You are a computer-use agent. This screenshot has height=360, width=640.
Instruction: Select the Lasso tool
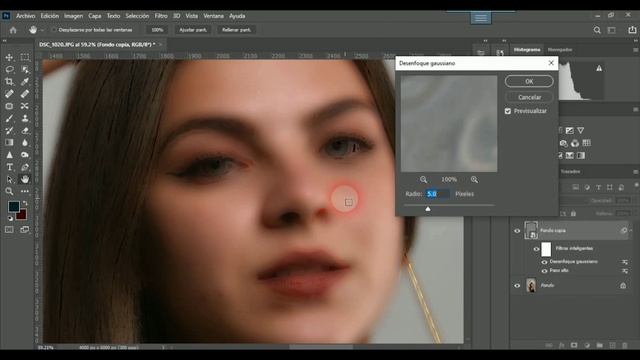point(9,69)
